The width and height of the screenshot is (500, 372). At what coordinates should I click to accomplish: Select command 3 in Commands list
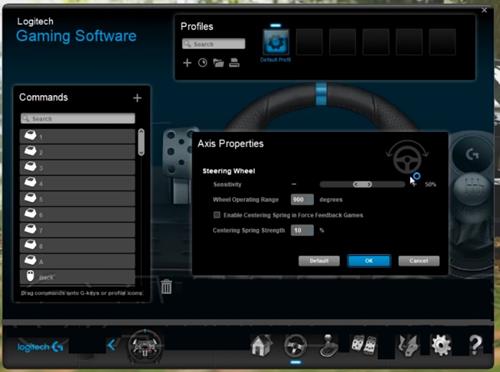pos(78,167)
